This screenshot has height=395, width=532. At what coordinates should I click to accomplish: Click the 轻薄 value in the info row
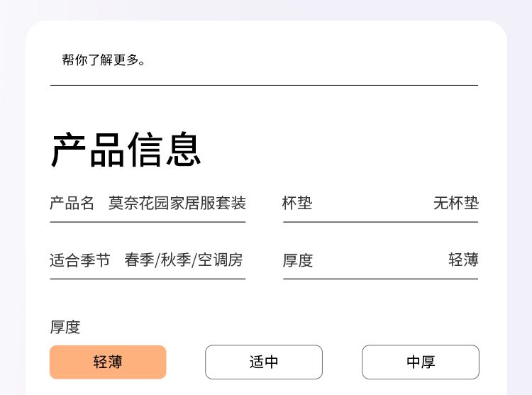[x=463, y=260]
